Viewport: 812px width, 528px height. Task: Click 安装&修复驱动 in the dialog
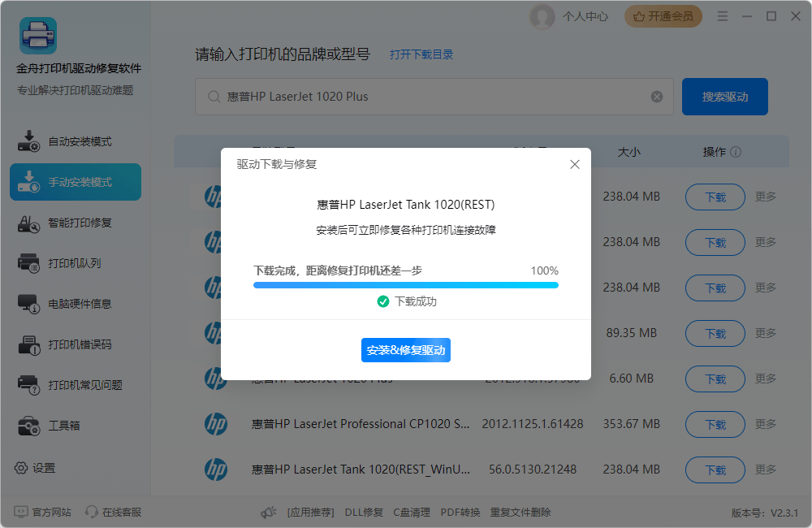[406, 350]
